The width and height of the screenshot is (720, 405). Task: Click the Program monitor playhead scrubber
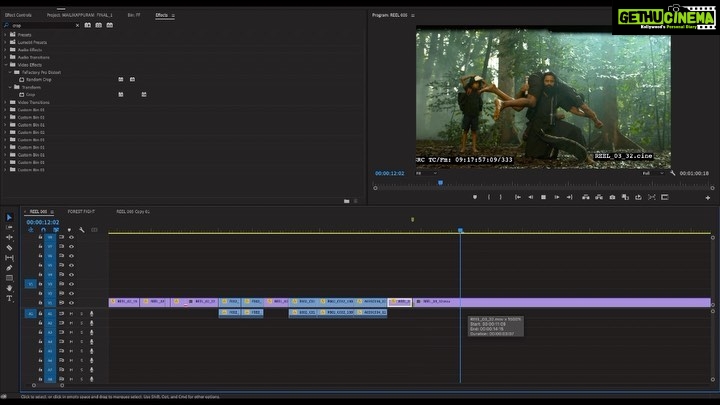[x=440, y=183]
